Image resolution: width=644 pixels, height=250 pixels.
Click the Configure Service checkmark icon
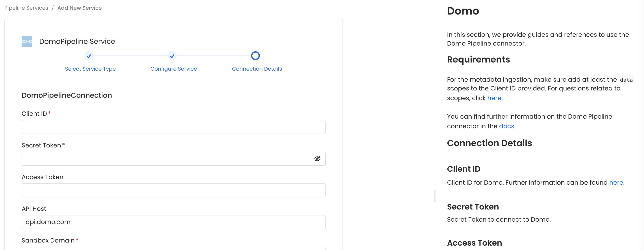click(172, 56)
